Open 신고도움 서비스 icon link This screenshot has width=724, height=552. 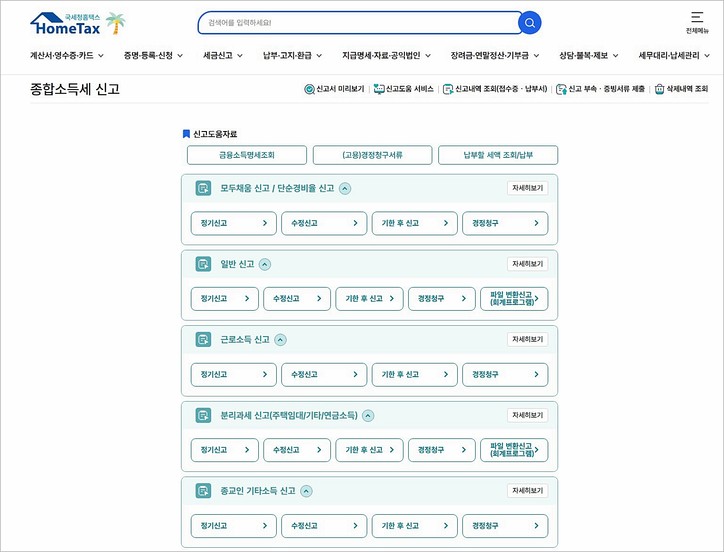point(403,89)
